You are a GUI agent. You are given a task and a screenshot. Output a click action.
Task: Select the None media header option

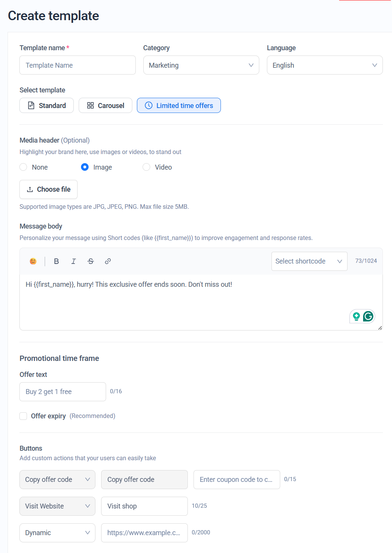point(24,167)
